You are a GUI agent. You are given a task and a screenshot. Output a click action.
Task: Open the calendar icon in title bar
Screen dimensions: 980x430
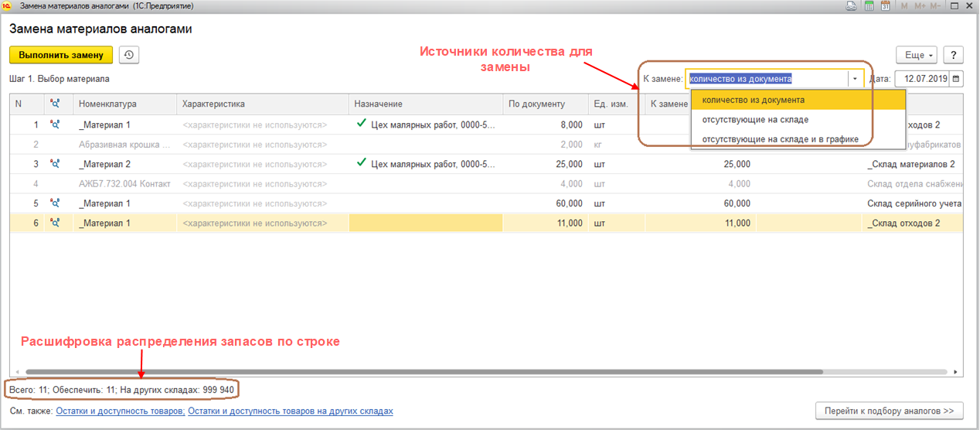click(885, 6)
